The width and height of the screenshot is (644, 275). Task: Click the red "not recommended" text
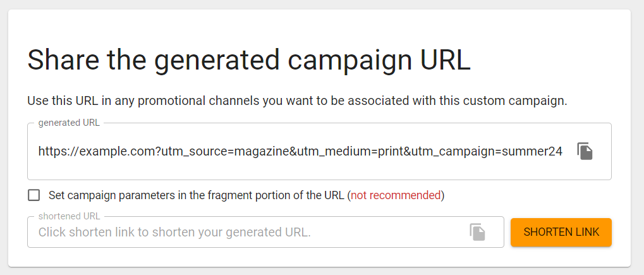(x=396, y=195)
